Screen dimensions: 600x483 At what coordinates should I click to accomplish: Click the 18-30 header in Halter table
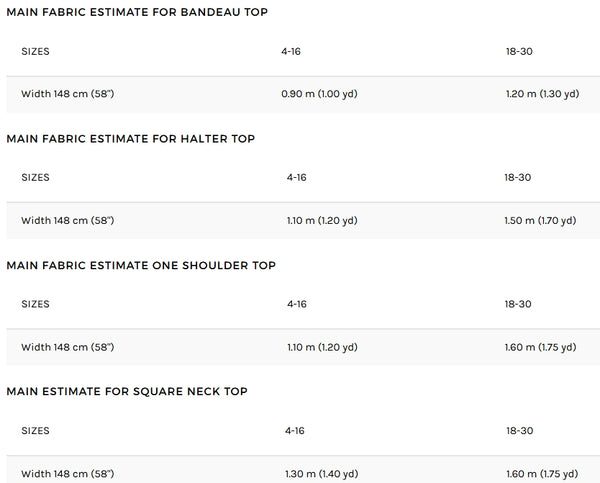[x=518, y=177]
